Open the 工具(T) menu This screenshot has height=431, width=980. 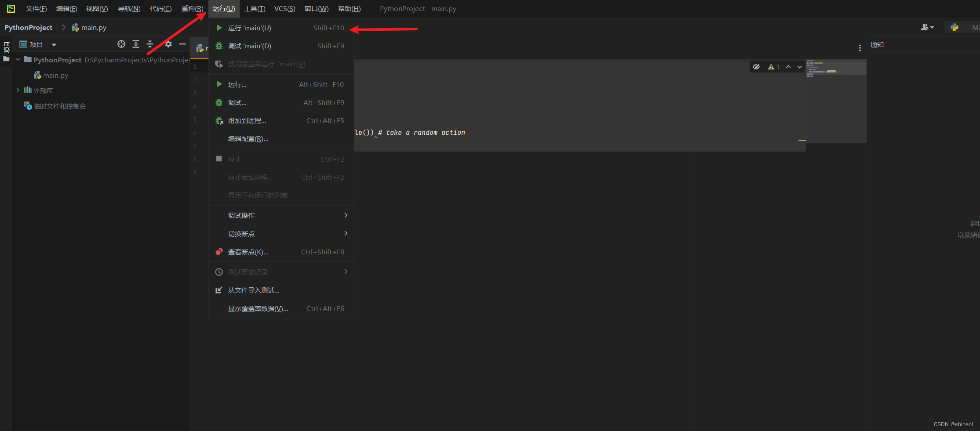coord(255,9)
